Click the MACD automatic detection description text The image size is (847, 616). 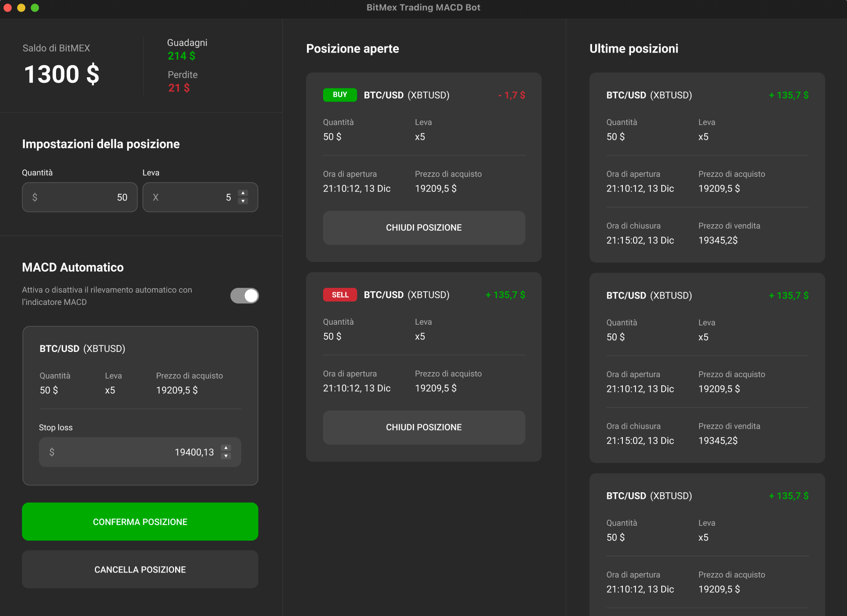(107, 296)
